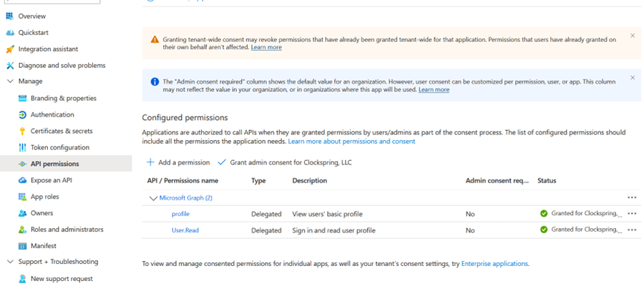Open Diagnose and solve problems
This screenshot has height=296, width=644.
pos(62,65)
